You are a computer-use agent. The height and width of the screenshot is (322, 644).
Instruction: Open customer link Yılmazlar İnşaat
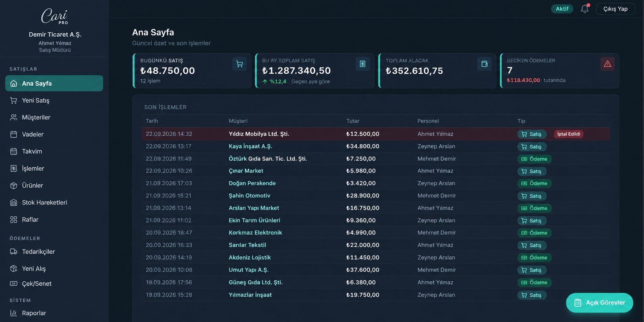tap(250, 295)
